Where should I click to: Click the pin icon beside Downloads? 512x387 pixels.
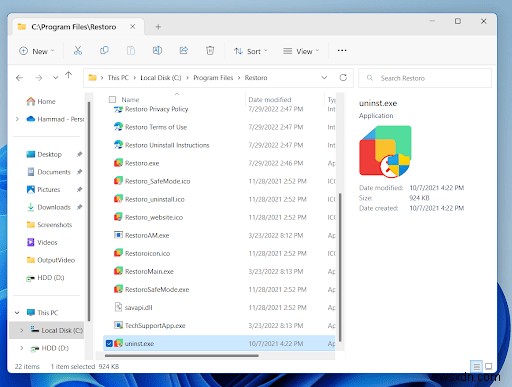79,207
